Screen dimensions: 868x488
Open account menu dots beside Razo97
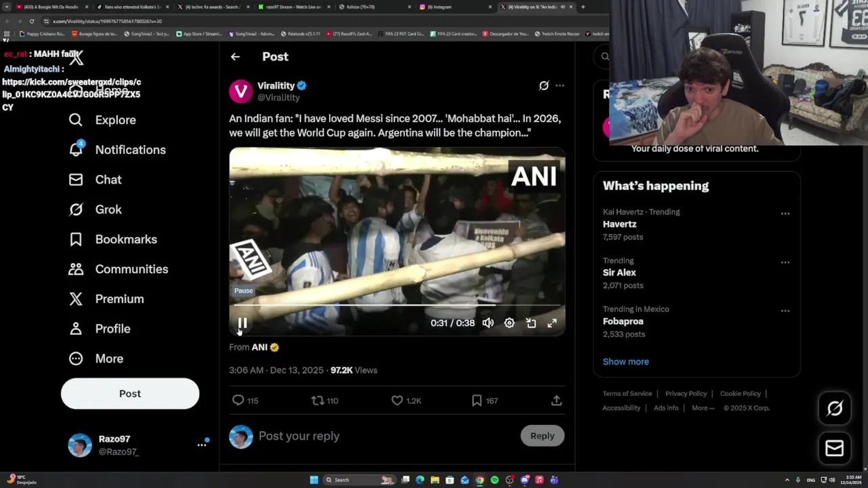201,445
